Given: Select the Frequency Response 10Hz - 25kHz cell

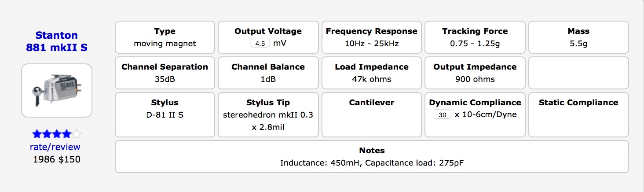Looking at the screenshot, I should tap(372, 37).
